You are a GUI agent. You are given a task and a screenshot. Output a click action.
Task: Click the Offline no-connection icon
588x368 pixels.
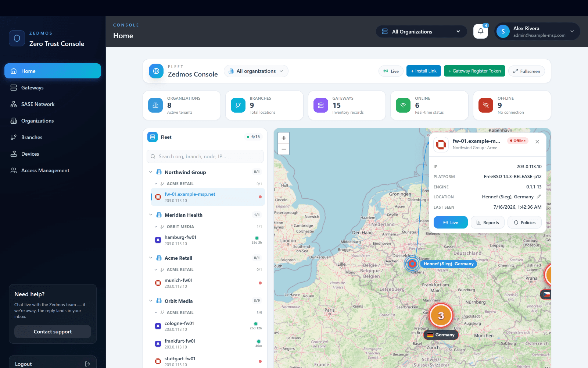[x=486, y=105]
